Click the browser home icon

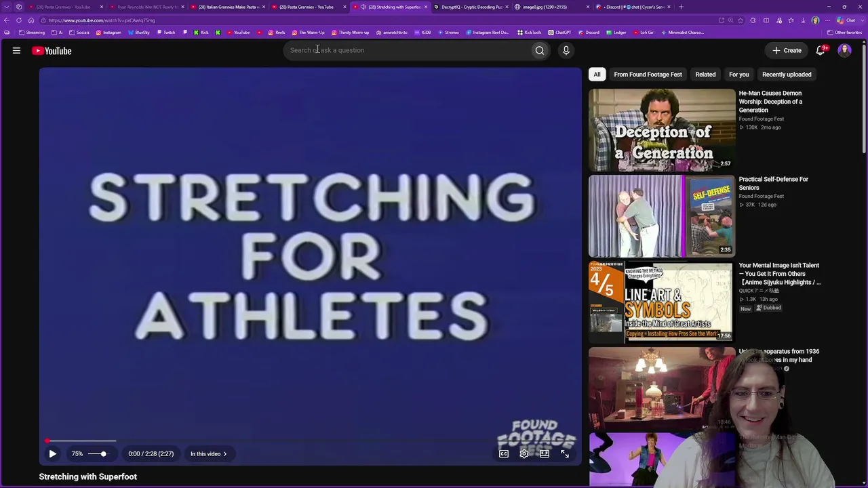[31, 20]
